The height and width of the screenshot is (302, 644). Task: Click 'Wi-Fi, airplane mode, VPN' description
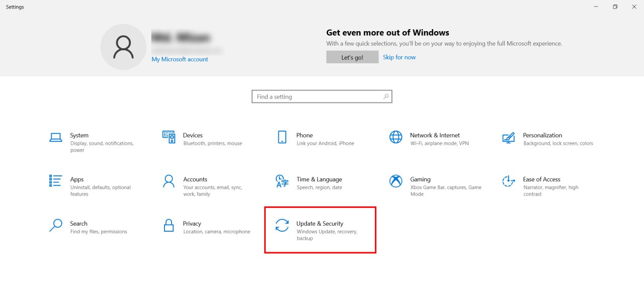(439, 143)
